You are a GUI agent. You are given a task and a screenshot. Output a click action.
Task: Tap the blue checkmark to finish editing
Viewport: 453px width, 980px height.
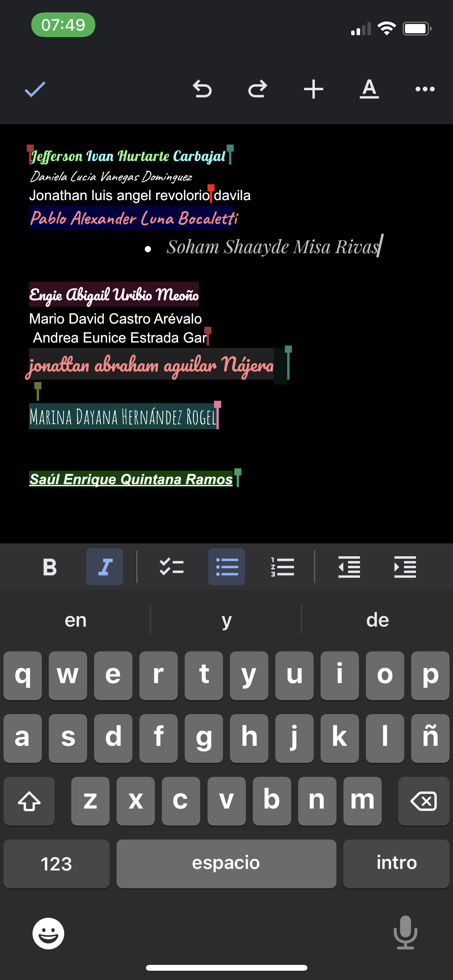tap(35, 89)
